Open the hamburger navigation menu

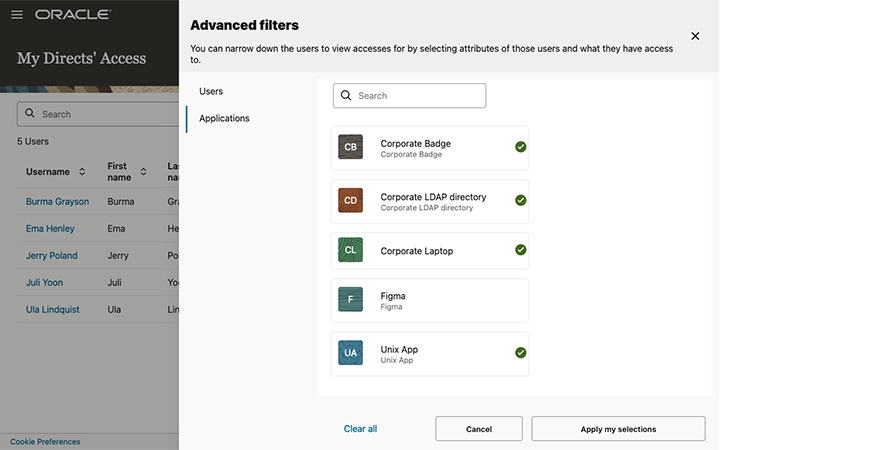(16, 15)
